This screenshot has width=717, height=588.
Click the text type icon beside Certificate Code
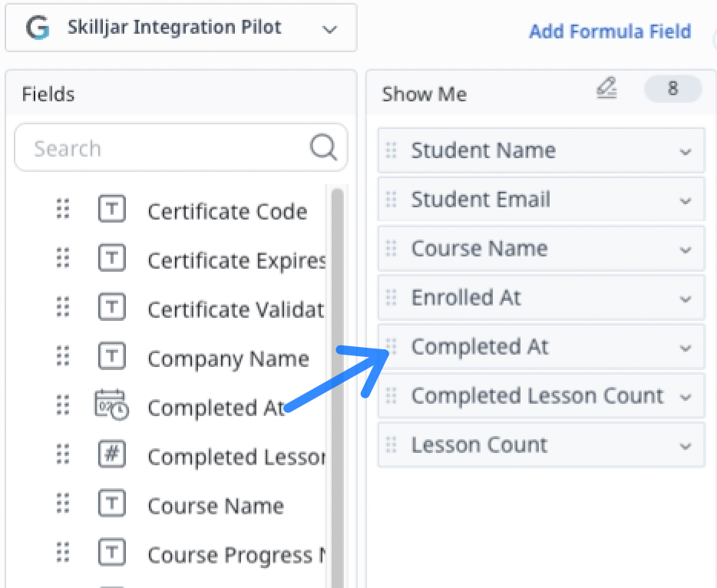(112, 209)
